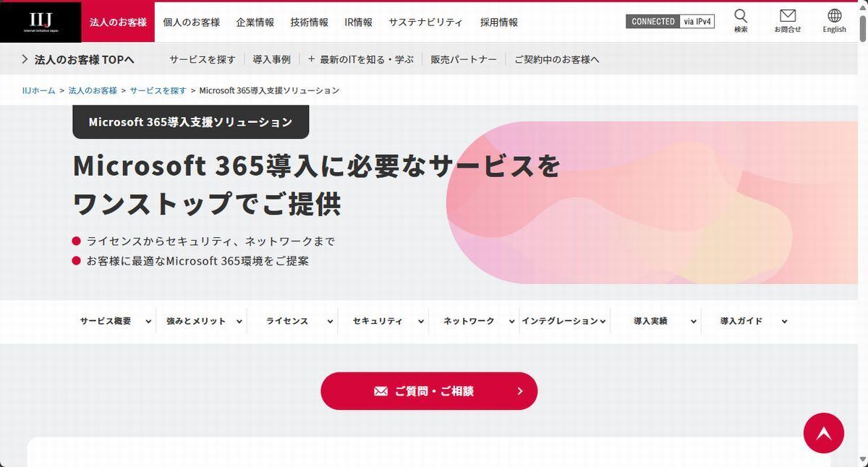
Task: Select the 法人のお客様 tab
Action: (118, 22)
